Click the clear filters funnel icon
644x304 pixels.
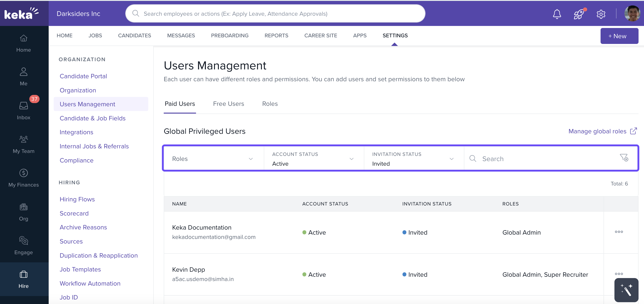[624, 158]
